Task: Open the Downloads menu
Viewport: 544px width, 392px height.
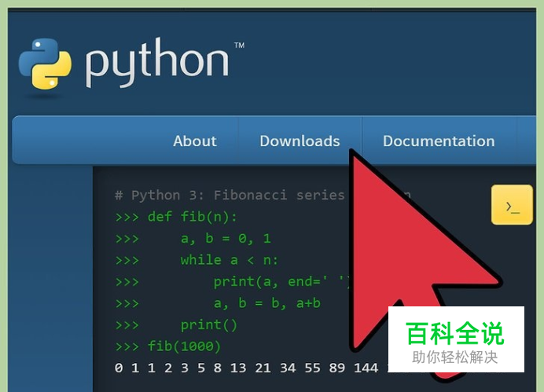Action: [300, 141]
